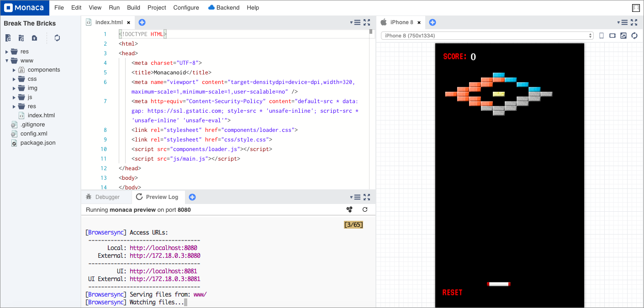Screen dimensions: 644x308
Task: Click the white paddle in the game
Action: point(499,284)
